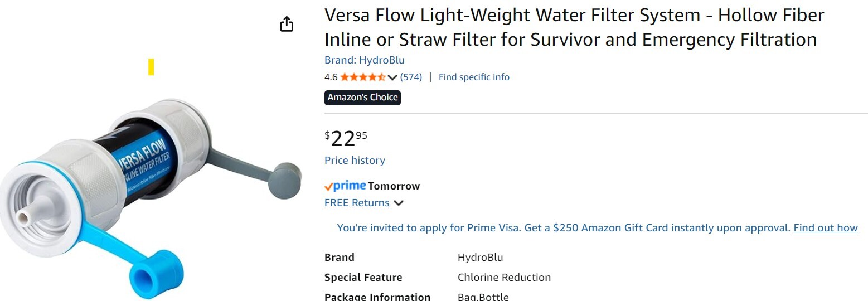Expand the FREE Returns chevron arrow
This screenshot has width=868, height=301.
tap(399, 203)
